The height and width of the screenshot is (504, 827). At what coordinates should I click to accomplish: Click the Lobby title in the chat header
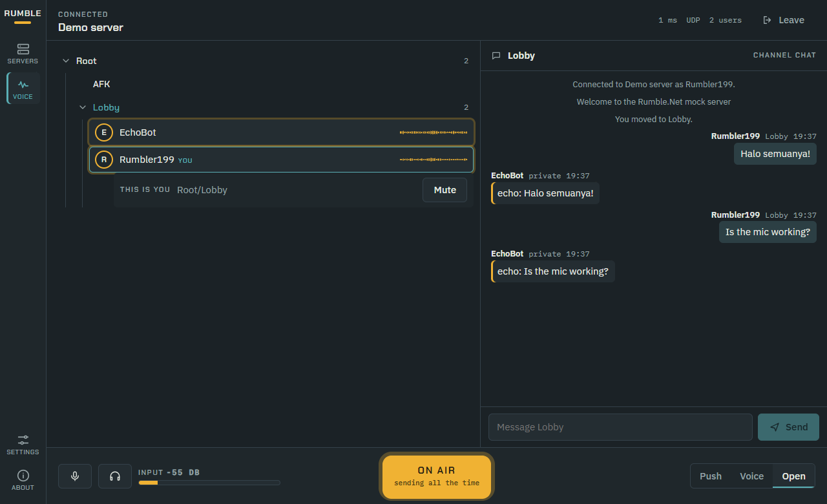[x=521, y=56]
